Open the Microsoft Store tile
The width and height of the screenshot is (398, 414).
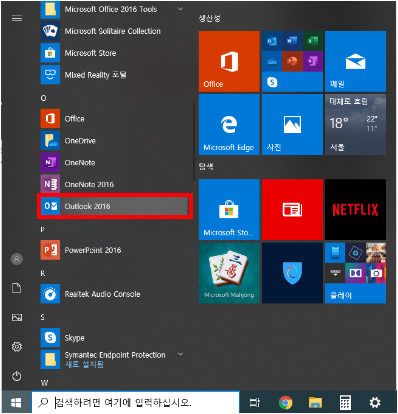click(229, 209)
